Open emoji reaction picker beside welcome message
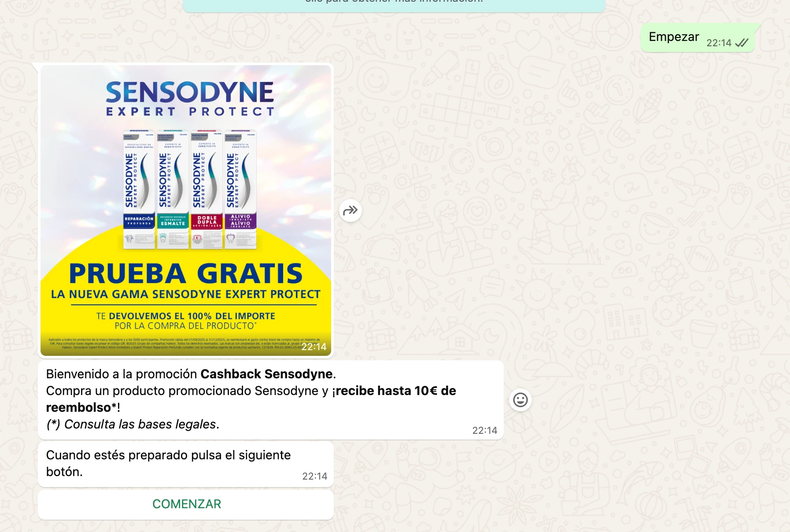This screenshot has width=790, height=532. tap(520, 400)
